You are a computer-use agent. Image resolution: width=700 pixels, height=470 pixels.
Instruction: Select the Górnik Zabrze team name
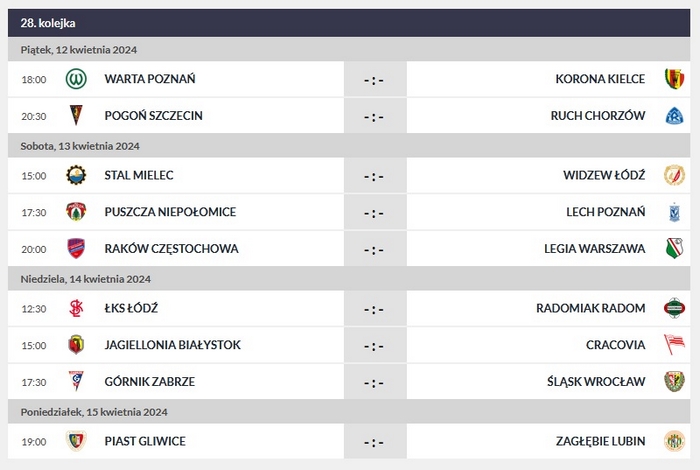pyautogui.click(x=150, y=381)
